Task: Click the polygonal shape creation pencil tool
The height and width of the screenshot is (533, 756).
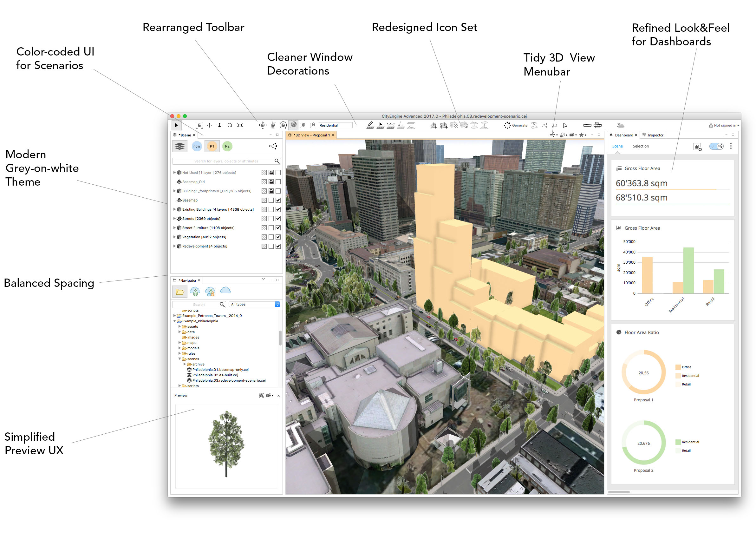Action: 370,125
